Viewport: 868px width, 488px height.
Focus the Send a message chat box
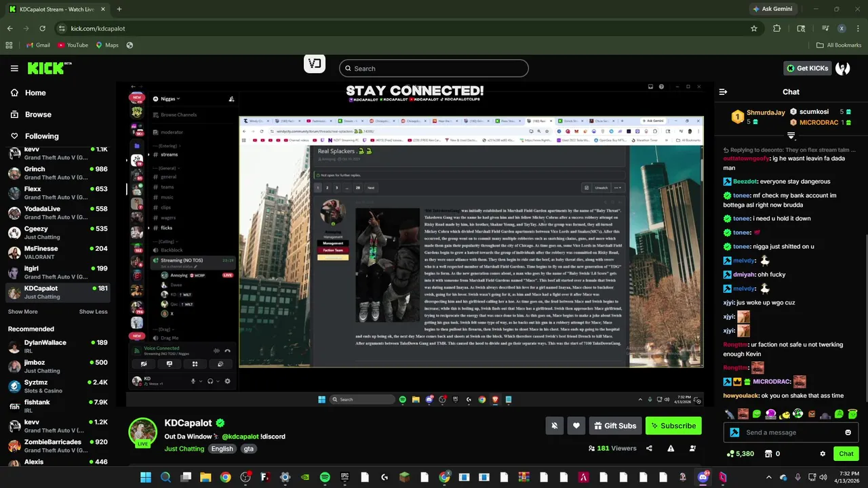(x=789, y=432)
